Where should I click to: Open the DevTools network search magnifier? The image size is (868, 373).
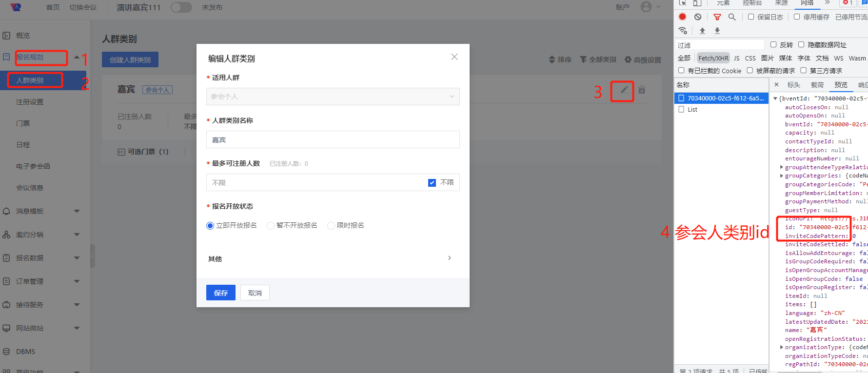point(732,17)
